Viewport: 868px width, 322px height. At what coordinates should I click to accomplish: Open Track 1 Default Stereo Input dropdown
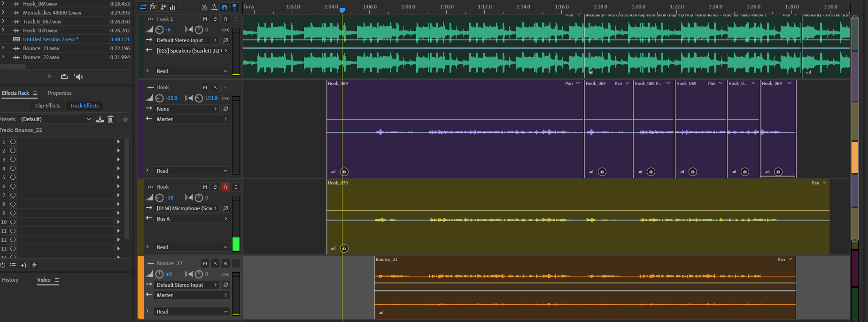tap(187, 40)
